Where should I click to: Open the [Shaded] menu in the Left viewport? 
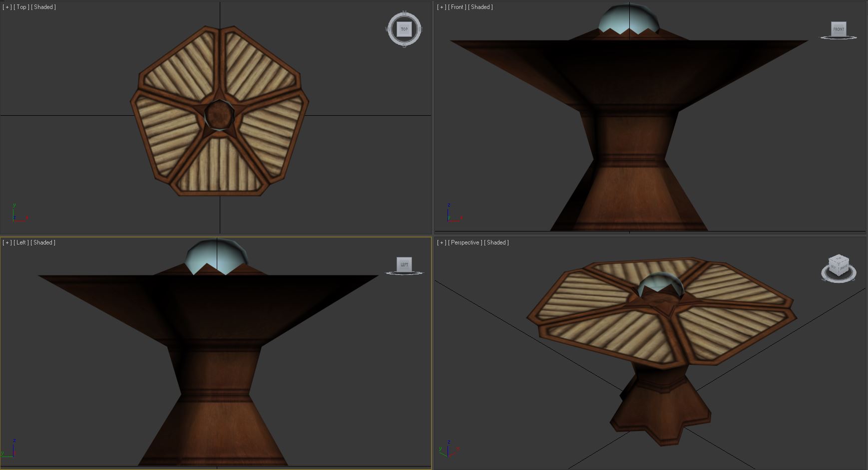tap(43, 242)
